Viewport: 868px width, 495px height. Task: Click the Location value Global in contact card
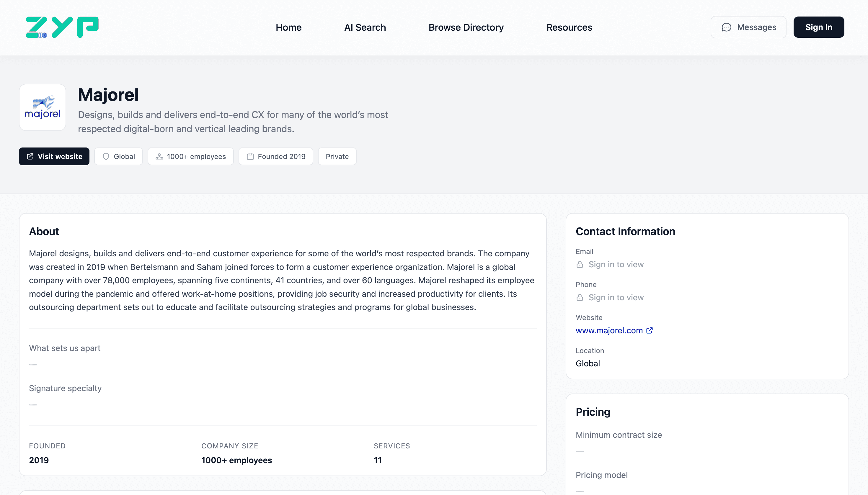coord(588,363)
